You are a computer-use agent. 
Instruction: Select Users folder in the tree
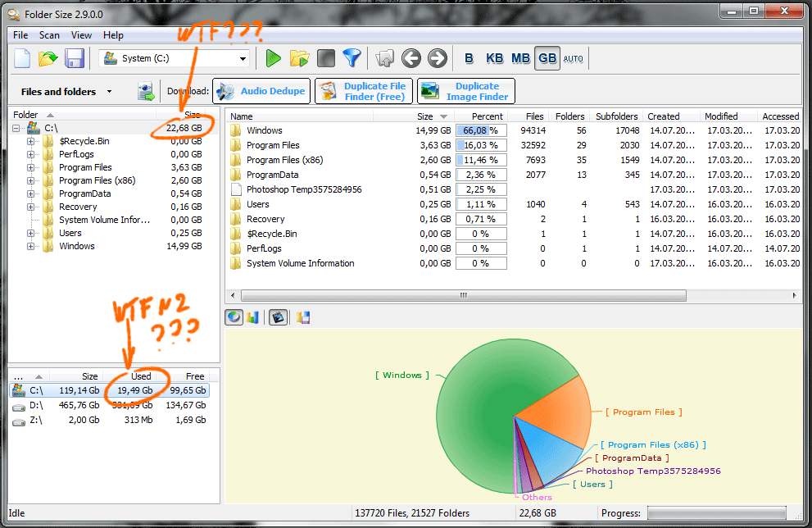click(70, 233)
